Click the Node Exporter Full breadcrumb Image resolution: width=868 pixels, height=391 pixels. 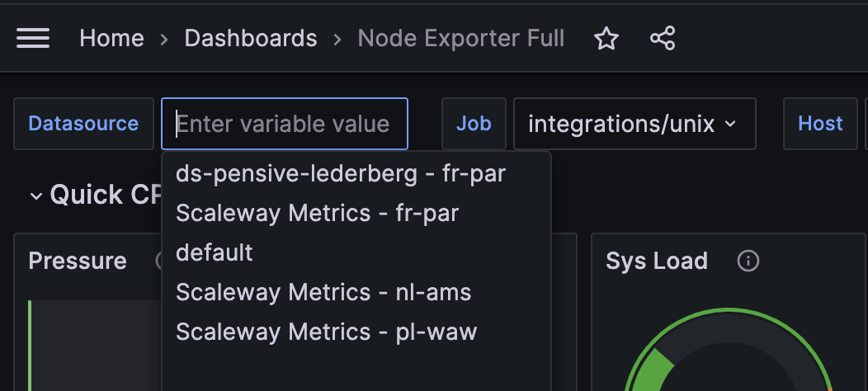pyautogui.click(x=460, y=38)
